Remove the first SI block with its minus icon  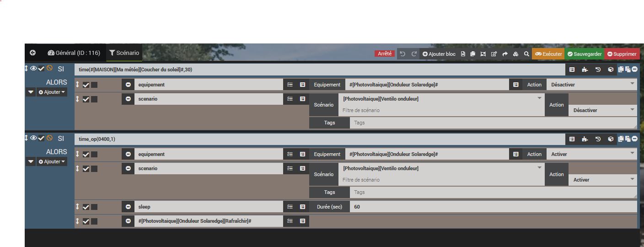pos(634,70)
